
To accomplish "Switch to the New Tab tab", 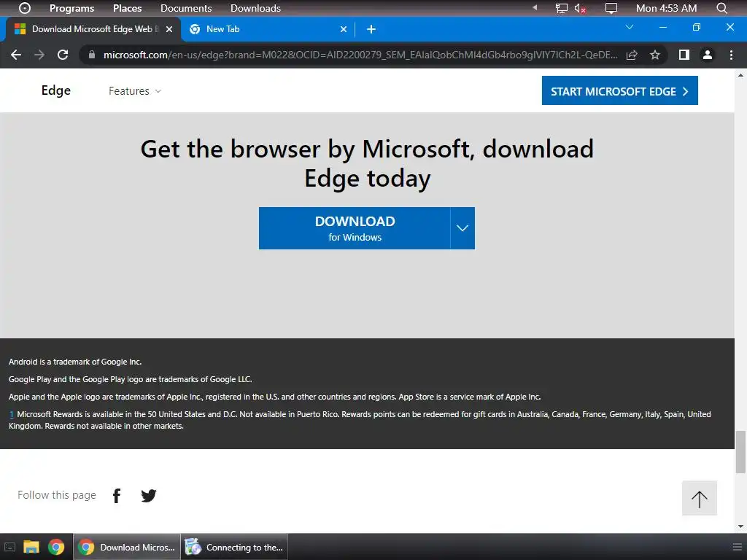I will pyautogui.click(x=268, y=29).
